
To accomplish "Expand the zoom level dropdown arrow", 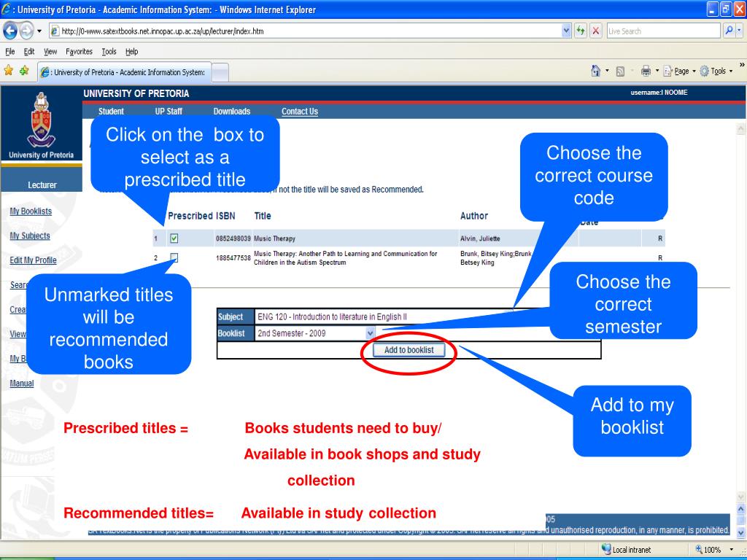I will click(x=731, y=550).
